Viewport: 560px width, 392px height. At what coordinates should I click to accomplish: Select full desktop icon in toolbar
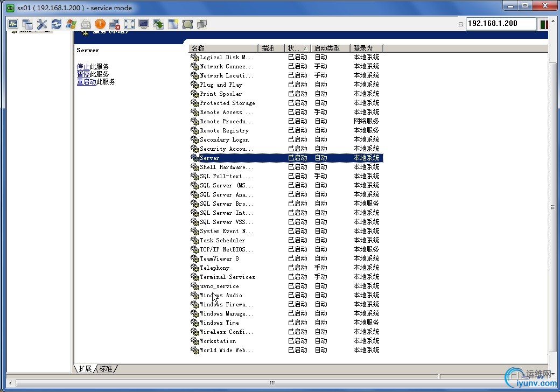(x=187, y=24)
